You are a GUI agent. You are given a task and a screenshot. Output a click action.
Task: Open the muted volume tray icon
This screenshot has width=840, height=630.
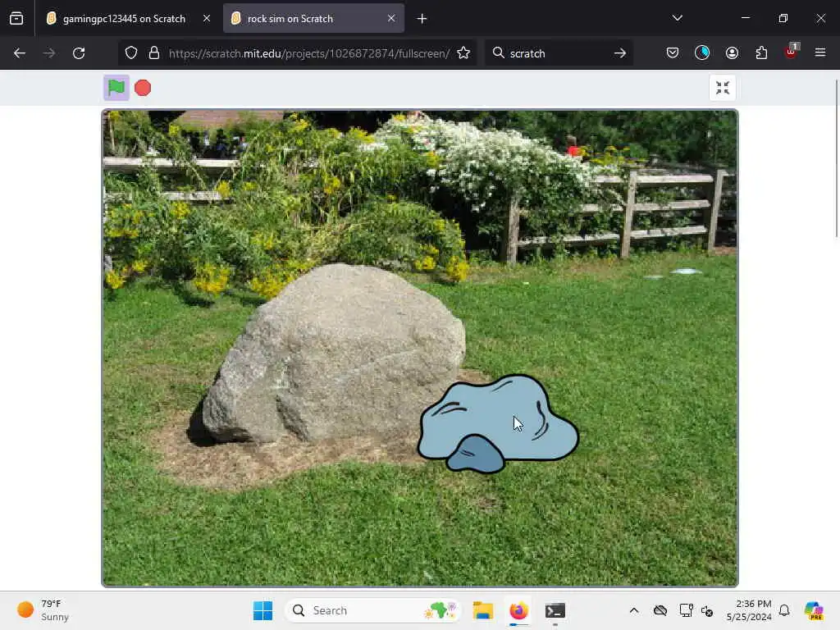coord(707,610)
